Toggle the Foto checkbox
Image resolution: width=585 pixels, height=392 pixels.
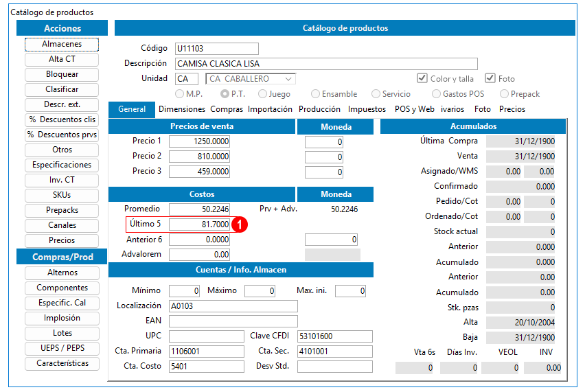click(x=490, y=78)
